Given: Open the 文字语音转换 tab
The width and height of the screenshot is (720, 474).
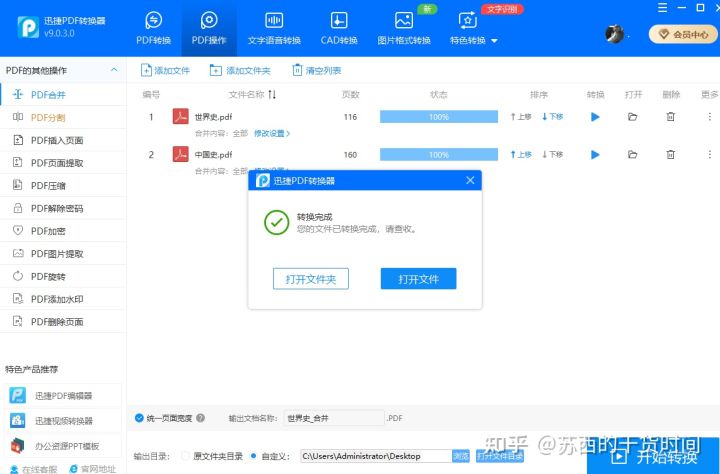Looking at the screenshot, I should tap(274, 28).
